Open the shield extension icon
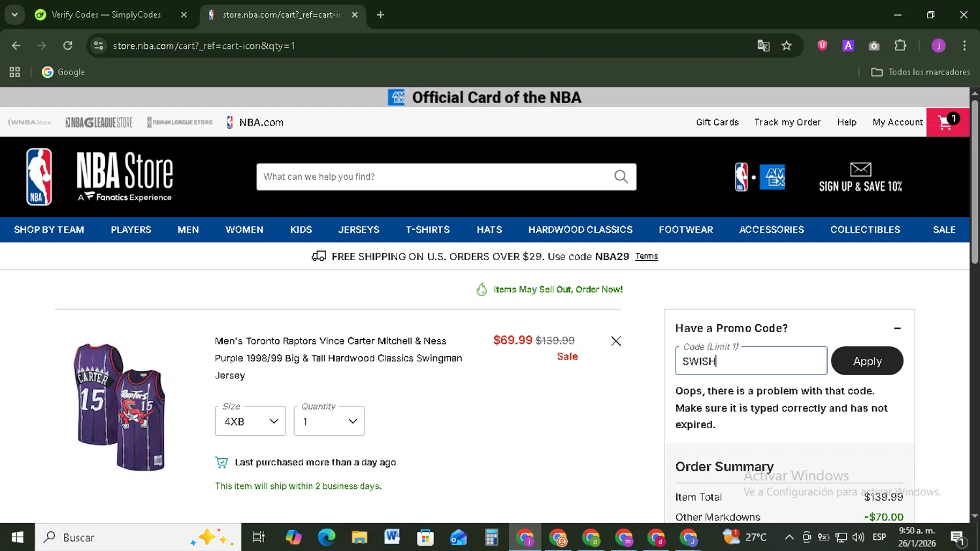Screen dimensions: 980x551 click(823, 46)
